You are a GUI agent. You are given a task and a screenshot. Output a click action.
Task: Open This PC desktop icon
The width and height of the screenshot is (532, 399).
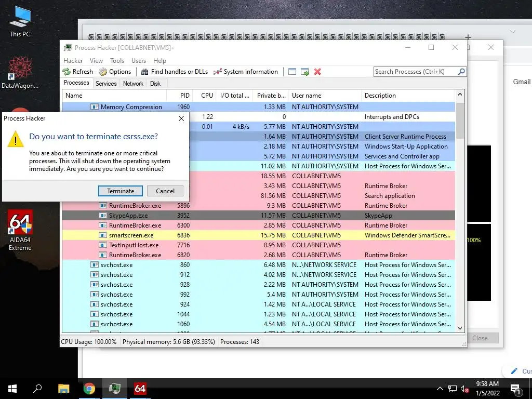(x=20, y=21)
